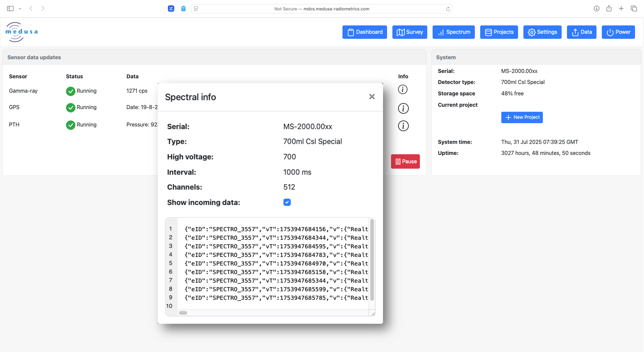Click the Safari address bar
Screen dimensions: 644x362
pyautogui.click(x=322, y=9)
